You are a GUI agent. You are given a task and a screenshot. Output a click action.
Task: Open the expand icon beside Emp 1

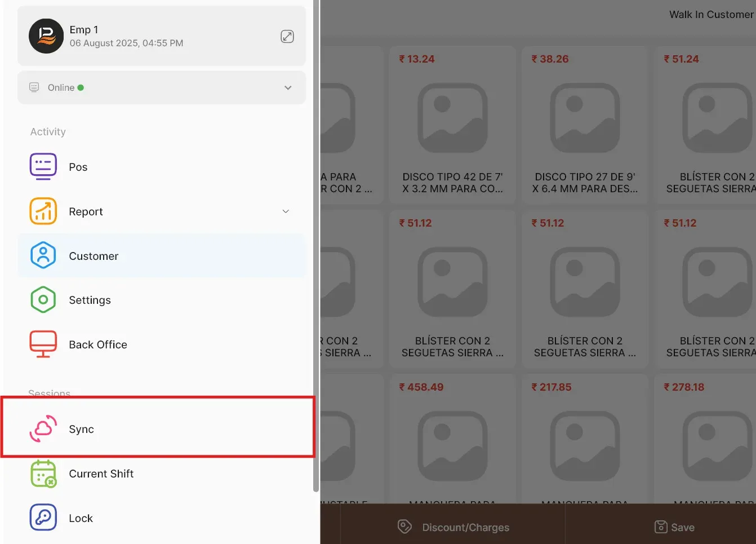click(287, 37)
